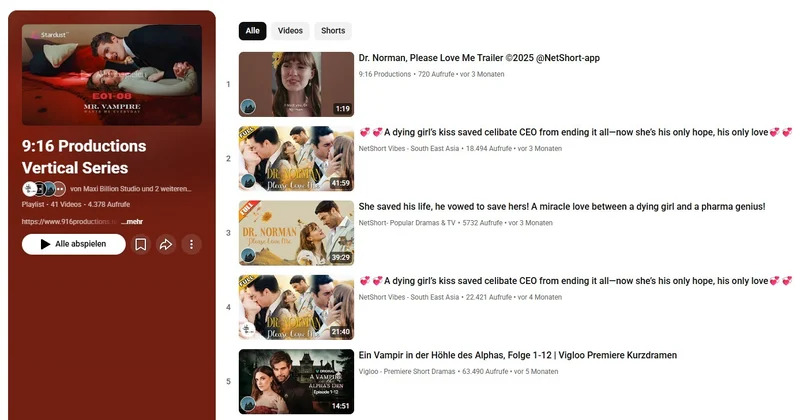This screenshot has width=800, height=420.
Task: Open 'She saved his life' video title
Action: coord(561,207)
